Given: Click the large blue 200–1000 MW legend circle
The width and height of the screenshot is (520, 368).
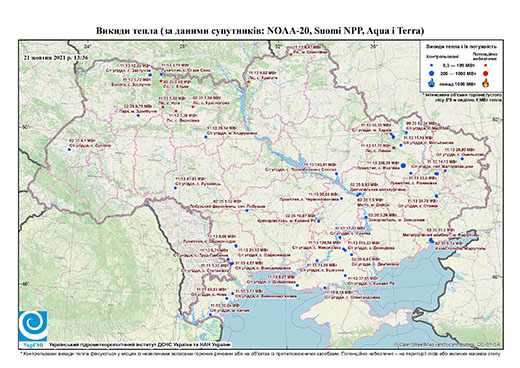Looking at the screenshot, I should (432, 73).
